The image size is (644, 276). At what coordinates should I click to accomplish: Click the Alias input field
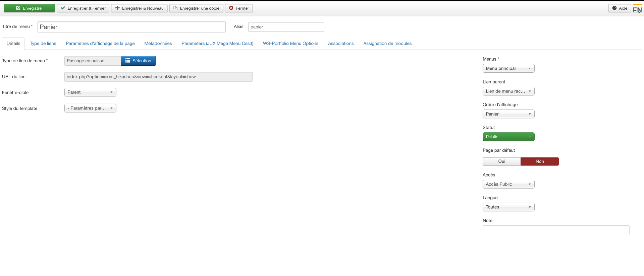tap(286, 27)
